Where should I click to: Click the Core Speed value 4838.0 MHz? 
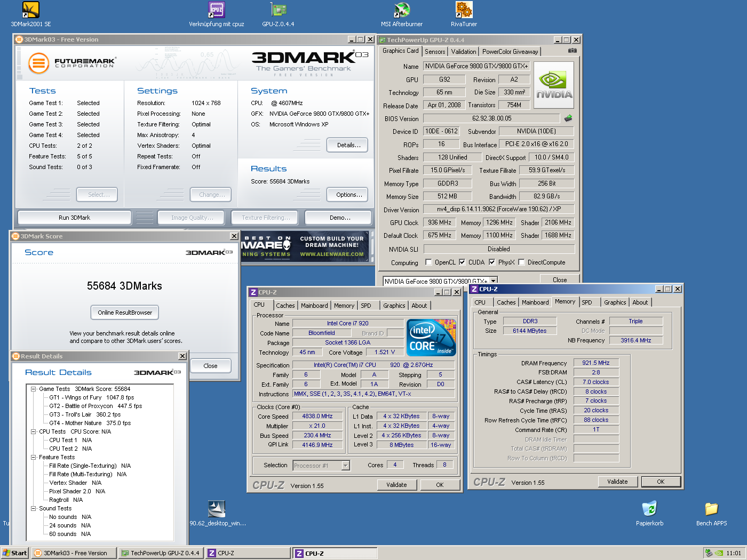click(317, 416)
